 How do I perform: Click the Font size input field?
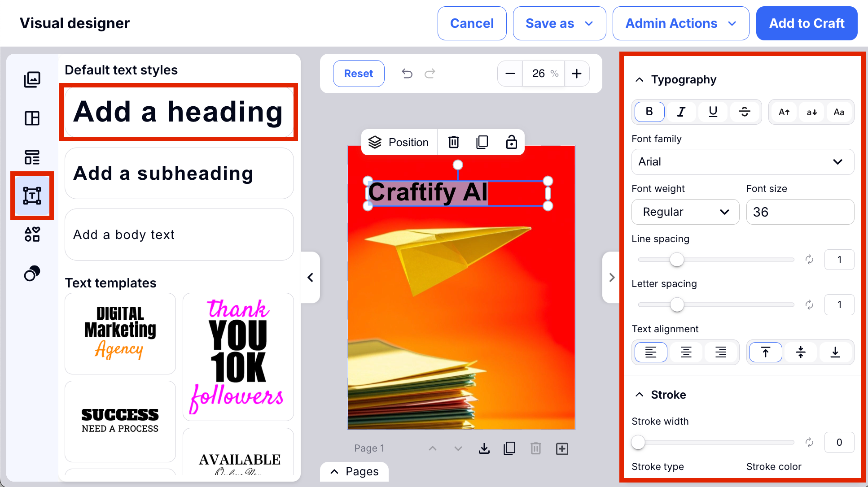coord(800,212)
